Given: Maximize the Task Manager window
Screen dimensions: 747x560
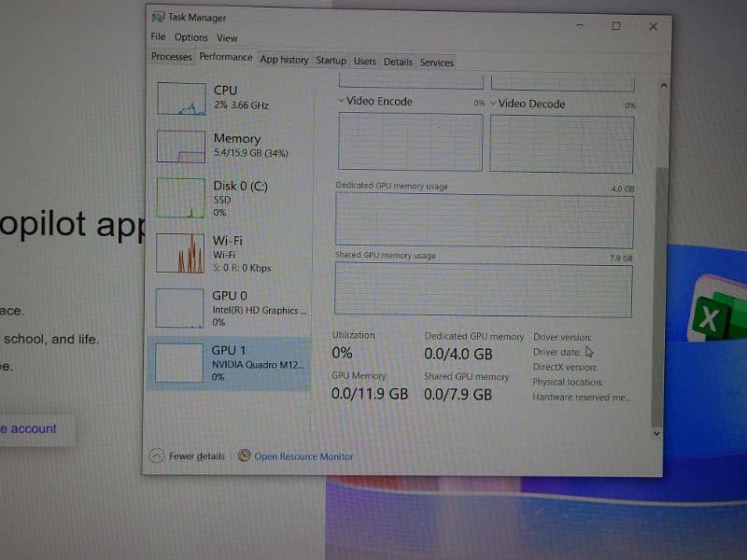Looking at the screenshot, I should pyautogui.click(x=616, y=26).
